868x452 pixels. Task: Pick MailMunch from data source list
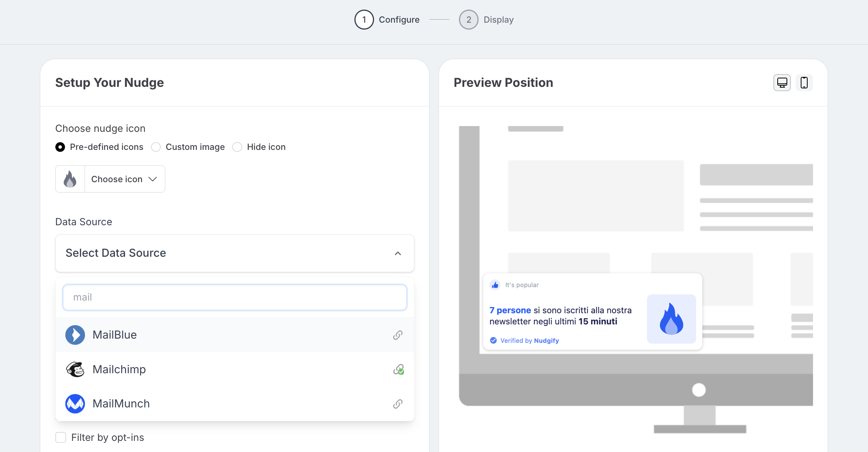(x=121, y=404)
